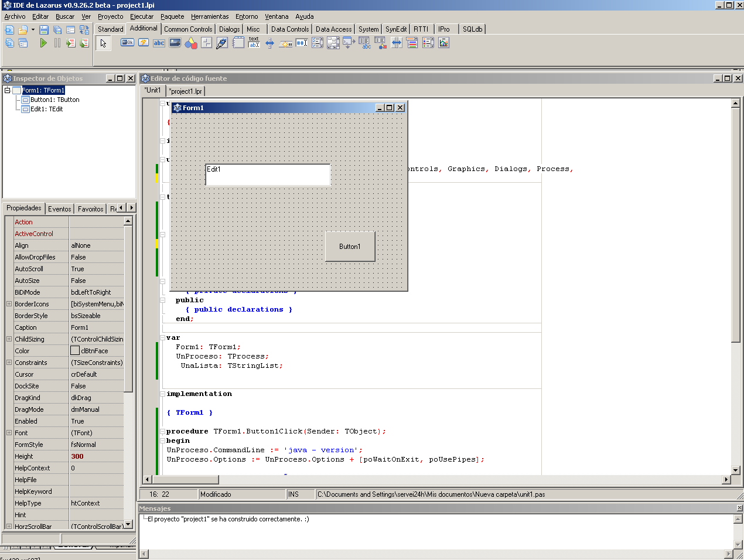Pick the TBevel component icon

coord(206,42)
